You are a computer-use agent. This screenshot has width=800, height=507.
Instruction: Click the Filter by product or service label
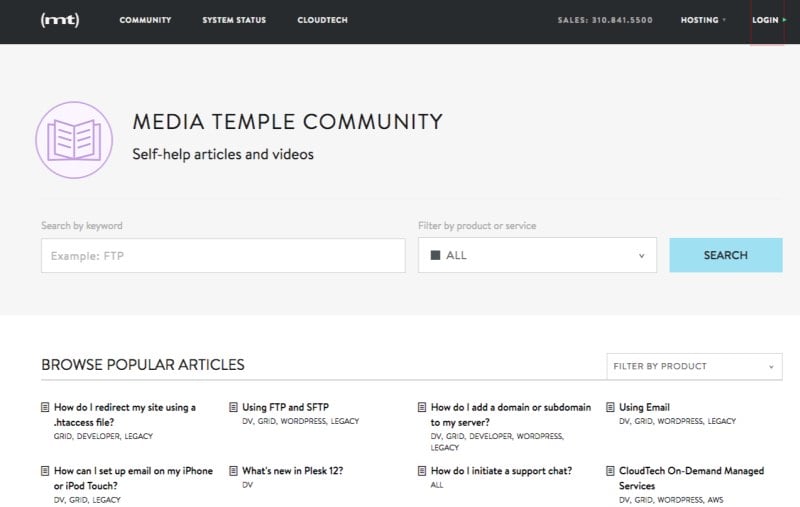477,225
